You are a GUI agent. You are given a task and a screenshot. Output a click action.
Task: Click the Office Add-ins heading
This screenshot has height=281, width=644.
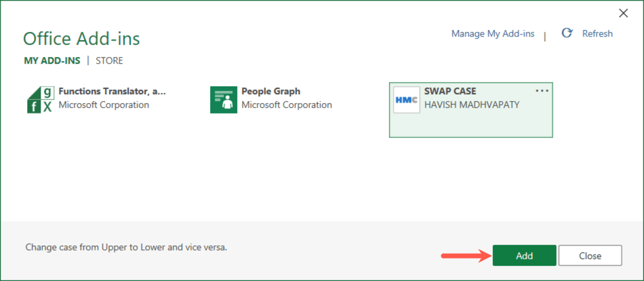click(81, 38)
